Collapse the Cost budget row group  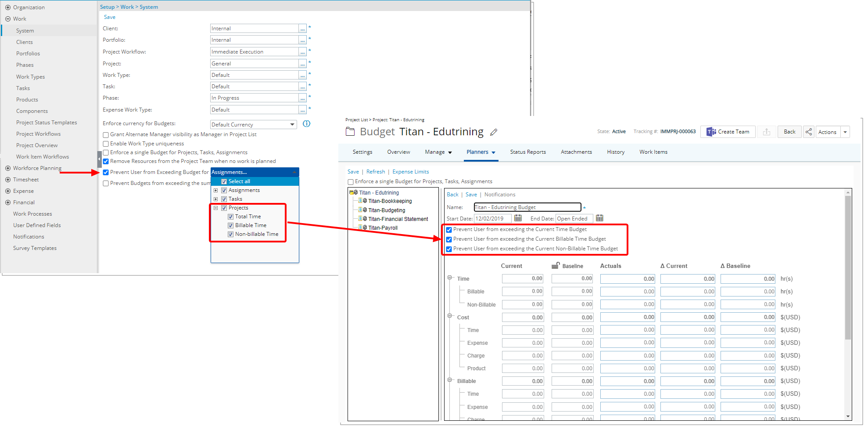450,316
